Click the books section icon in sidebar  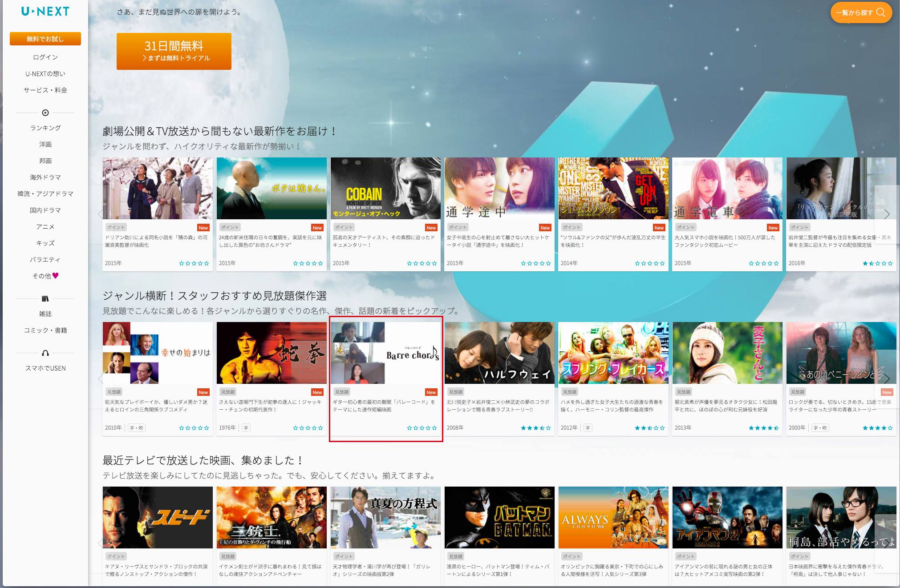[x=45, y=299]
